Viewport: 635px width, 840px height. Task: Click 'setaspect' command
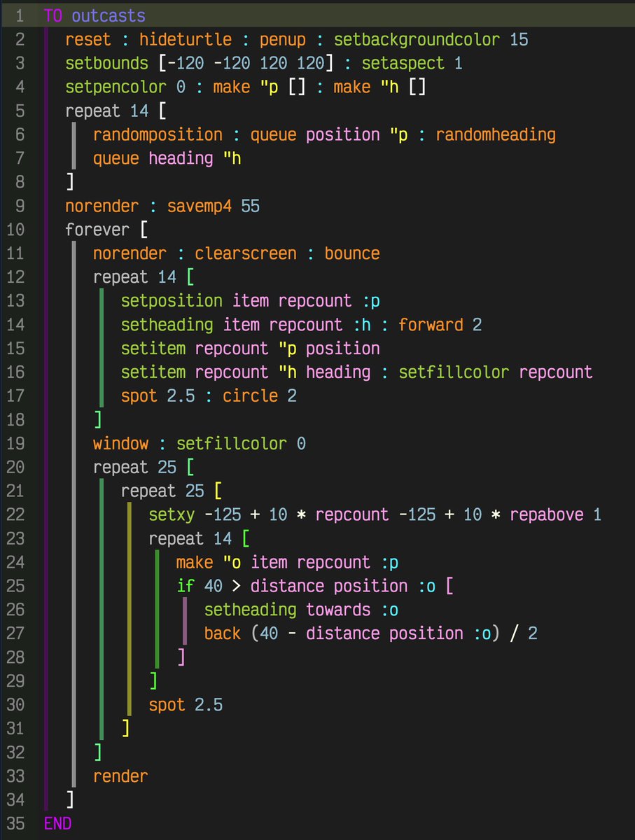403,63
